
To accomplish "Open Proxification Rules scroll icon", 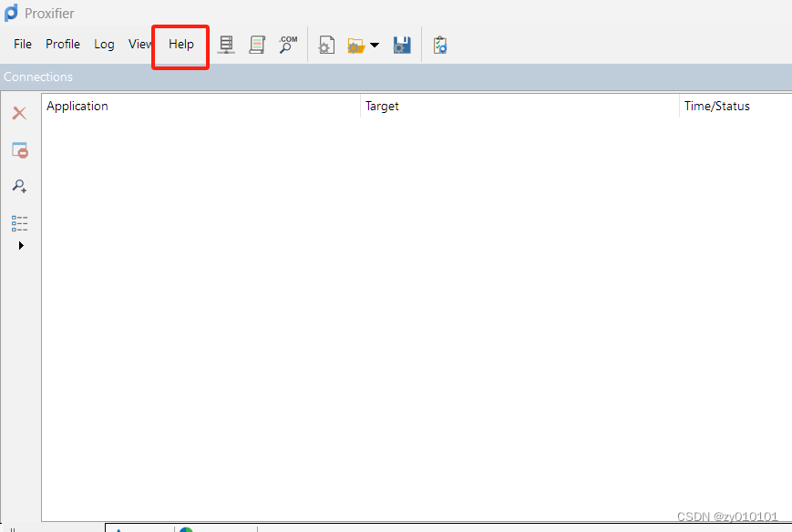I will (257, 45).
